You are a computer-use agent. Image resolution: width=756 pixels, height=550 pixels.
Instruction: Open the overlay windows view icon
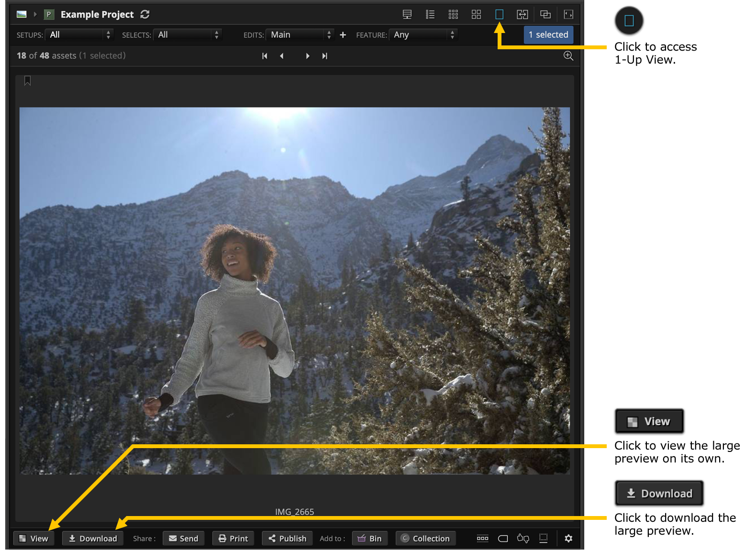(545, 14)
